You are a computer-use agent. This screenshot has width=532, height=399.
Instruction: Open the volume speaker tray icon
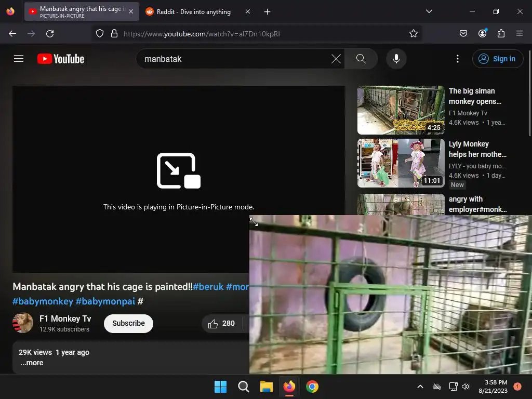(x=465, y=387)
